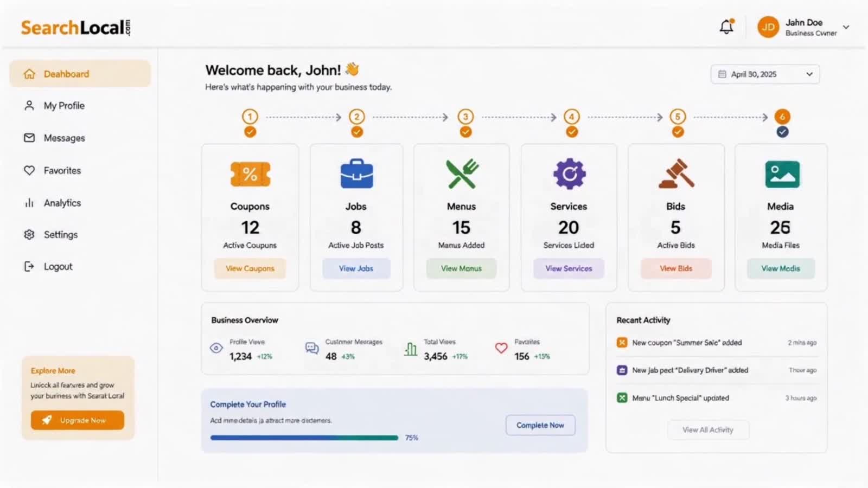Click the profile completion progress bar
Screen dimensions: 868x488
tap(304, 438)
